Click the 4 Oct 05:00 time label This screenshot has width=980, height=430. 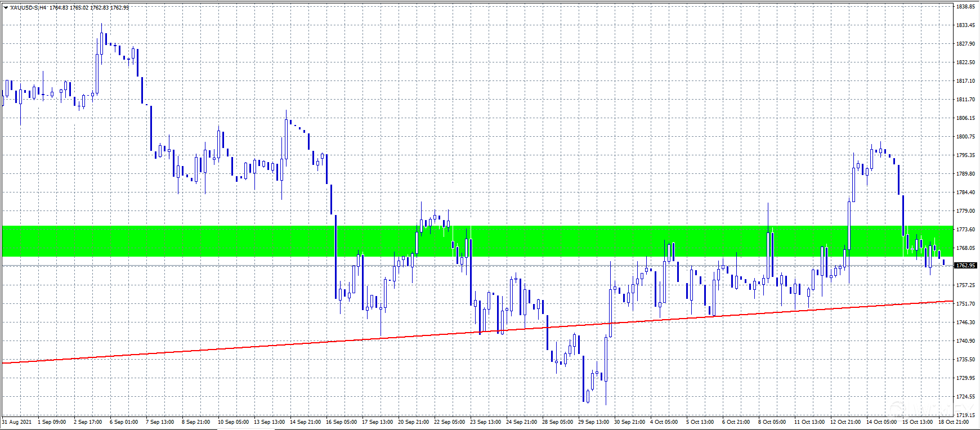(664, 422)
